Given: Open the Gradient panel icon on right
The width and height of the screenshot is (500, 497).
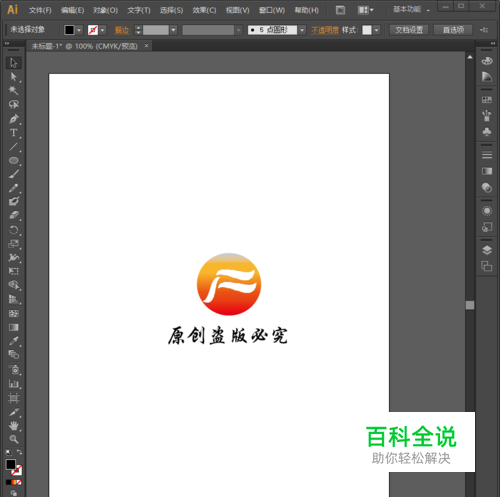Looking at the screenshot, I should pos(487,171).
